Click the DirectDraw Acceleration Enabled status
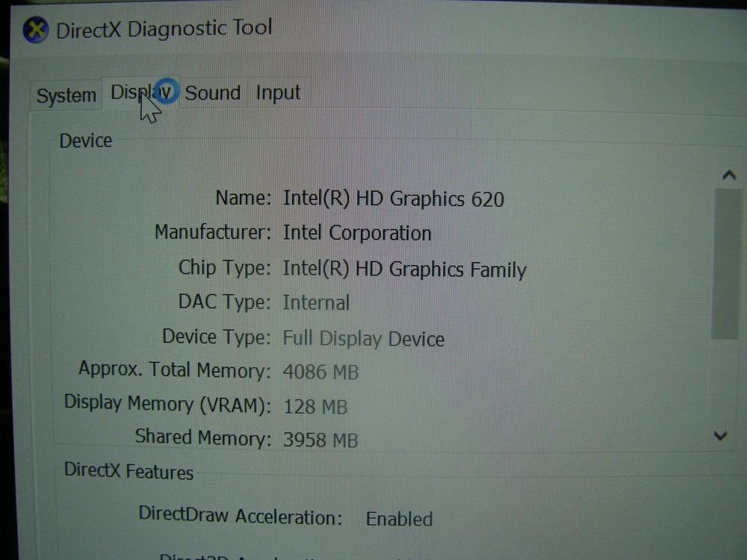Viewport: 747px width, 560px height. tap(399, 519)
